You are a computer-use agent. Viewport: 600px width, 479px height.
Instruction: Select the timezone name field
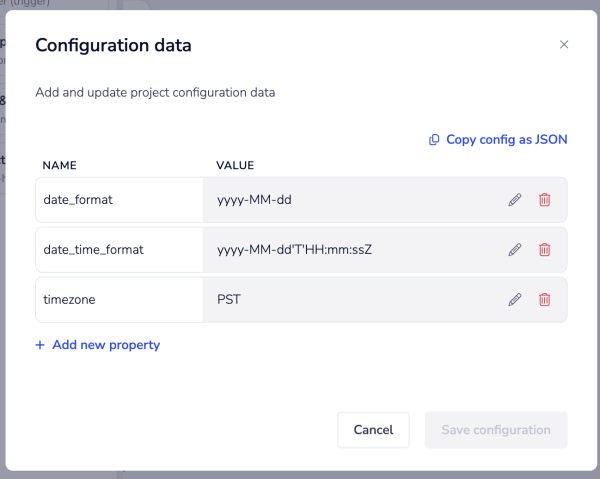[x=119, y=299]
